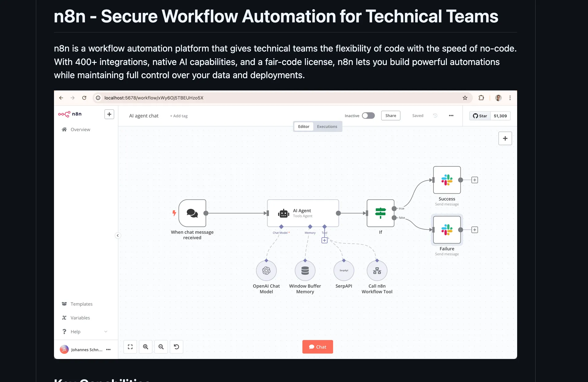The width and height of the screenshot is (588, 382).
Task: Click the n8n logo in sidebar
Action: (x=70, y=114)
